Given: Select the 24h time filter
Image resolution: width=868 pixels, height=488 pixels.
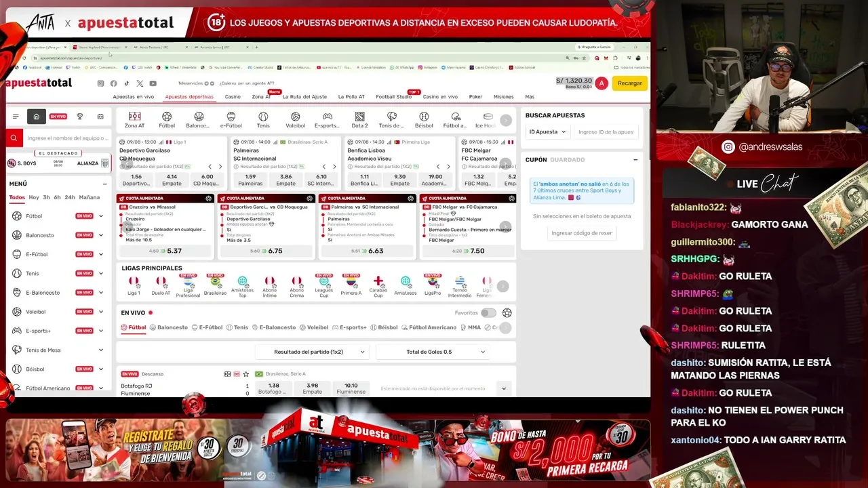Looking at the screenshot, I should 70,197.
